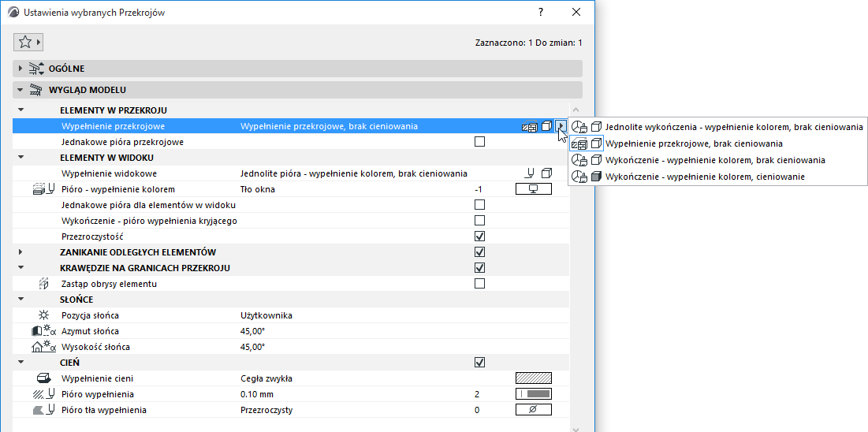The image size is (868, 432).
Task: Click the Pióro tła wypełnienia pen number 0
Action: (x=477, y=411)
